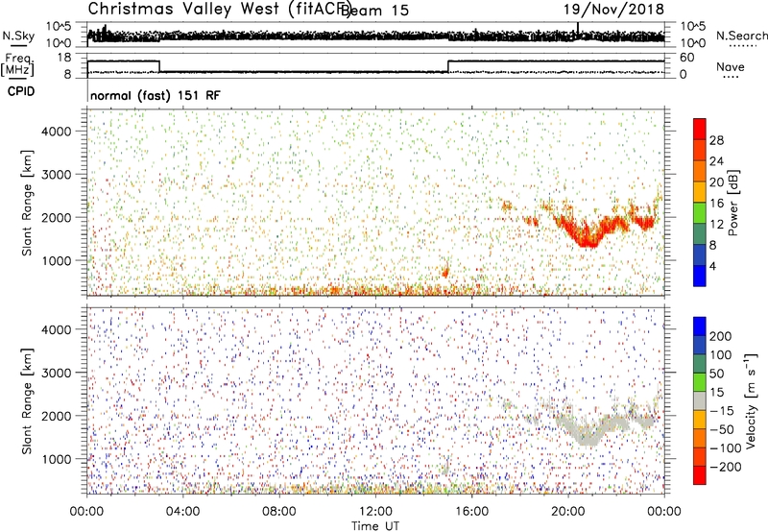This screenshot has width=768, height=532.
Task: Click the 'Slant Range [km]' label of power panel
Action: [x=27, y=203]
